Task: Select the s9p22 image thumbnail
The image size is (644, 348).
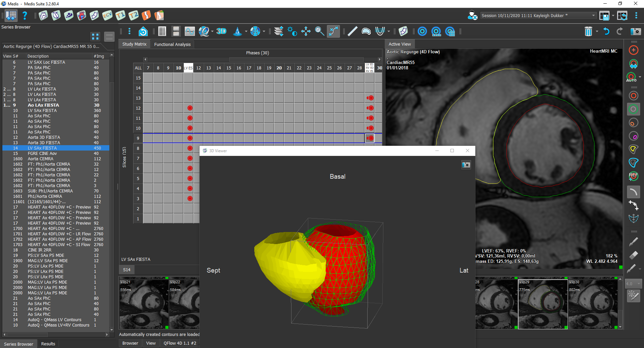Action: (184, 303)
